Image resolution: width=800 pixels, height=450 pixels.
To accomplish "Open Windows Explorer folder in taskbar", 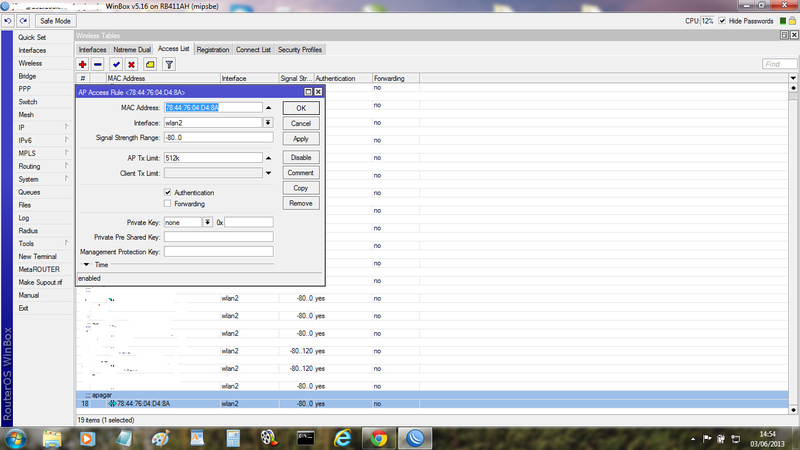I will (52, 438).
